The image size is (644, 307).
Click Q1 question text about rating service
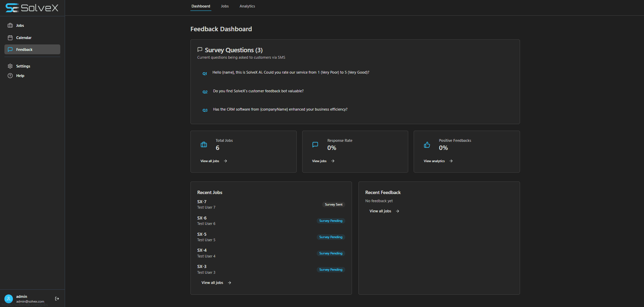[x=291, y=72]
